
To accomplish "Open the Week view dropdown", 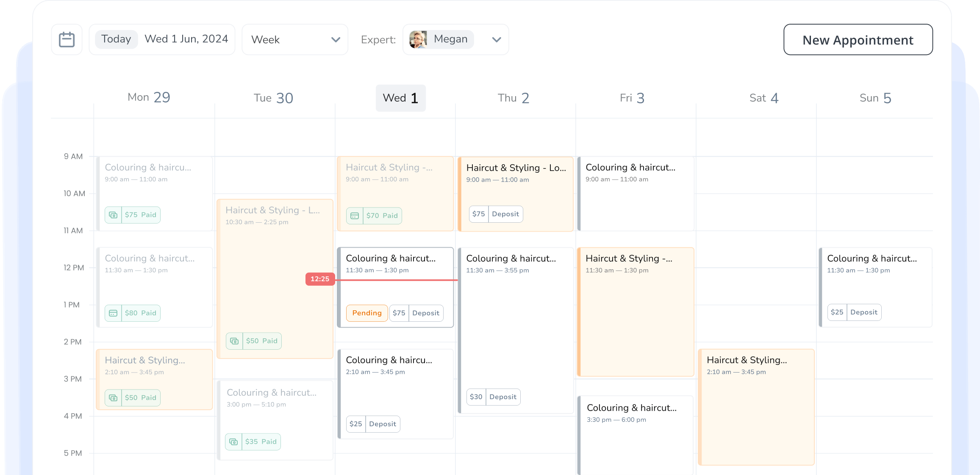I will [295, 39].
